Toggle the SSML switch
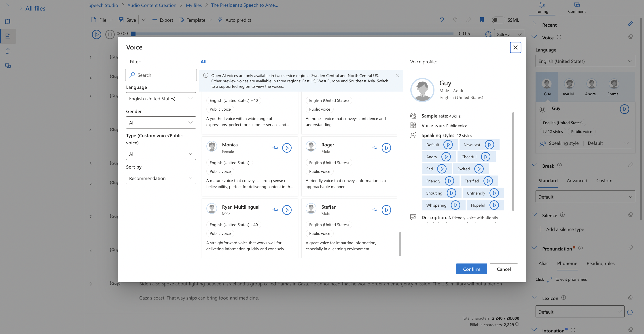The width and height of the screenshot is (644, 334). 498,20
